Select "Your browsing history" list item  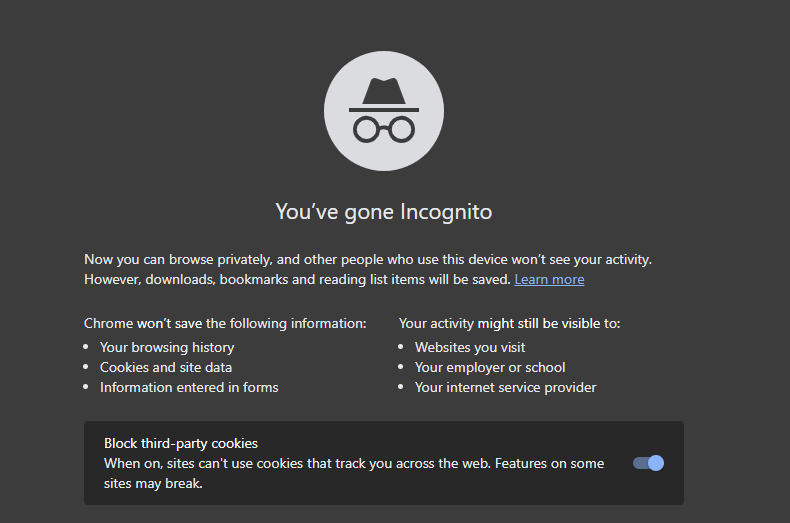pyautogui.click(x=167, y=347)
